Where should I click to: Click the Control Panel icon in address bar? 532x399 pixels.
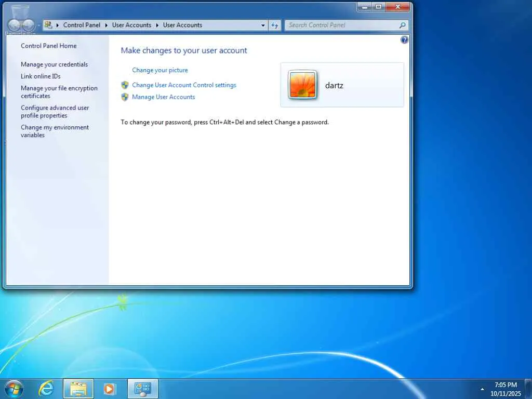(48, 25)
